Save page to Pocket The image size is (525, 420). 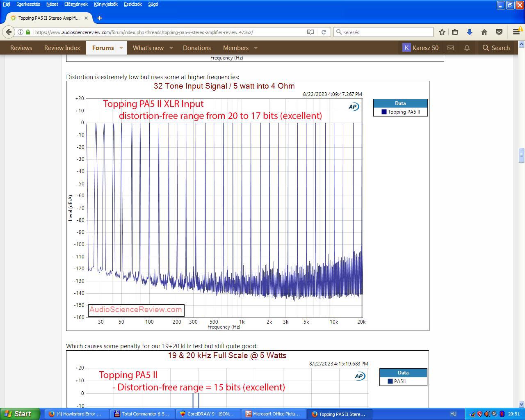(499, 32)
